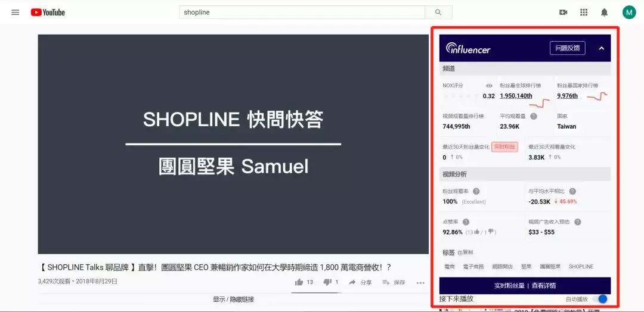The image size is (644, 312).
Task: Select the 堅果 tag
Action: point(527,267)
